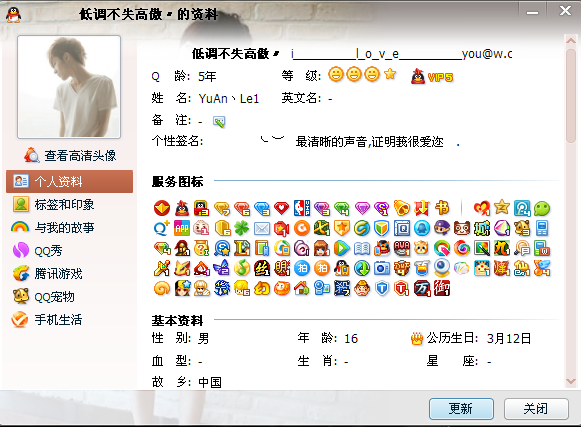Click the webcam service icon

[x=442, y=268]
